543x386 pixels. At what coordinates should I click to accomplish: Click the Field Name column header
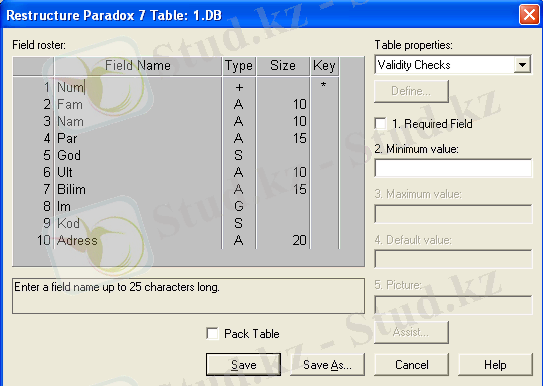[138, 65]
